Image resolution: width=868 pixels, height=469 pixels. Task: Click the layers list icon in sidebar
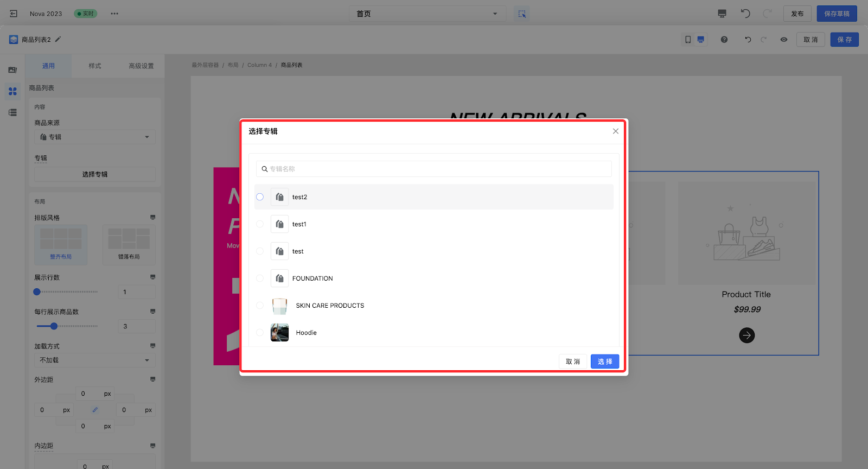[12, 112]
